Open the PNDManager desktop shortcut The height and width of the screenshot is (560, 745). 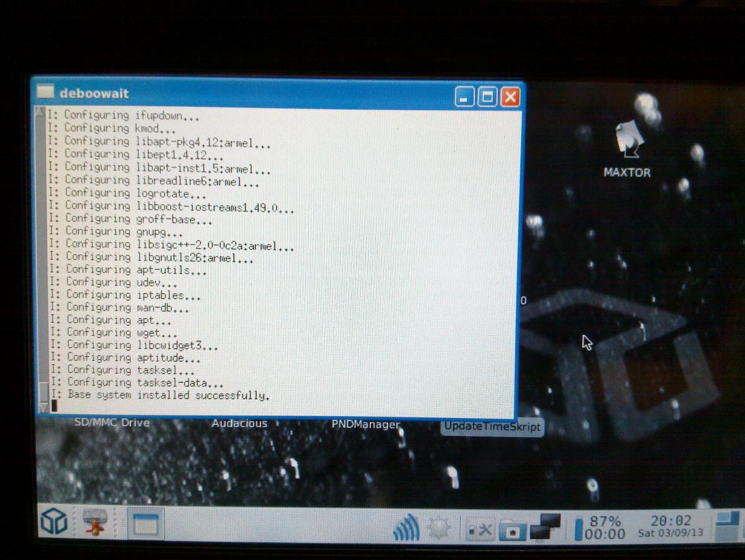click(x=366, y=425)
